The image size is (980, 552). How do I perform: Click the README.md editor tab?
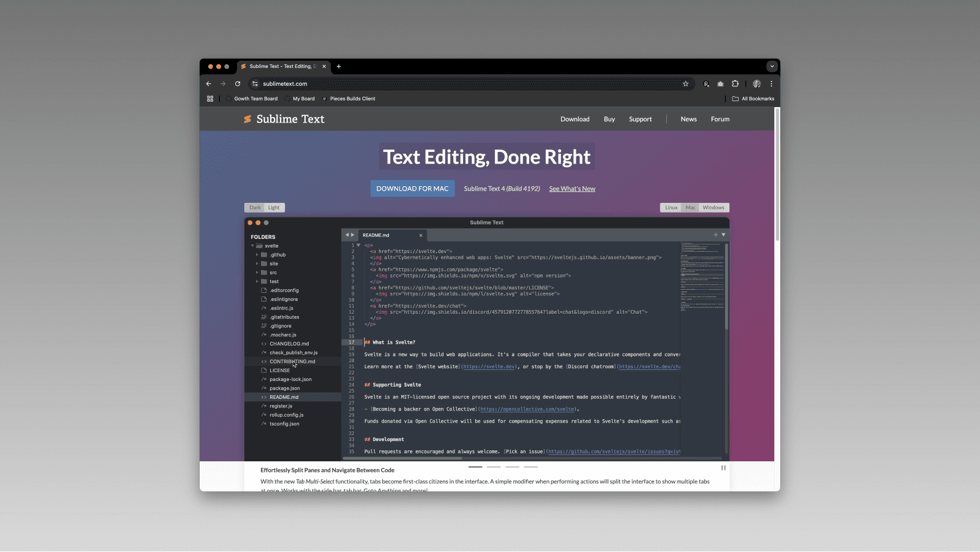392,235
